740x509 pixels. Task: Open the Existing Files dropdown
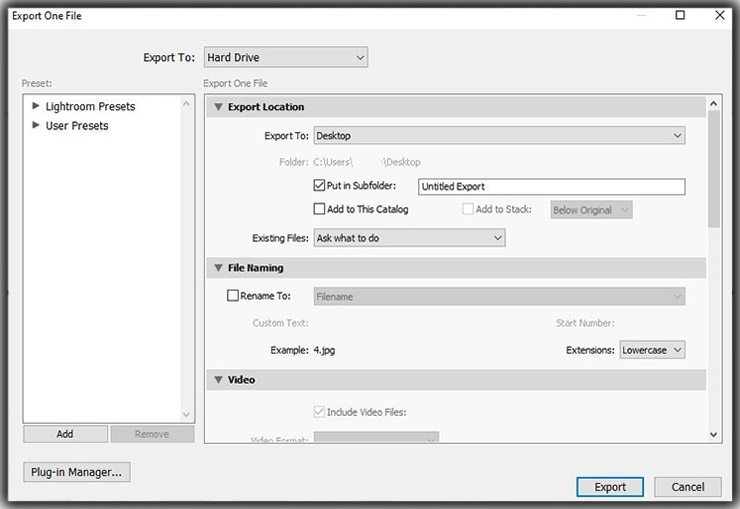tap(409, 238)
